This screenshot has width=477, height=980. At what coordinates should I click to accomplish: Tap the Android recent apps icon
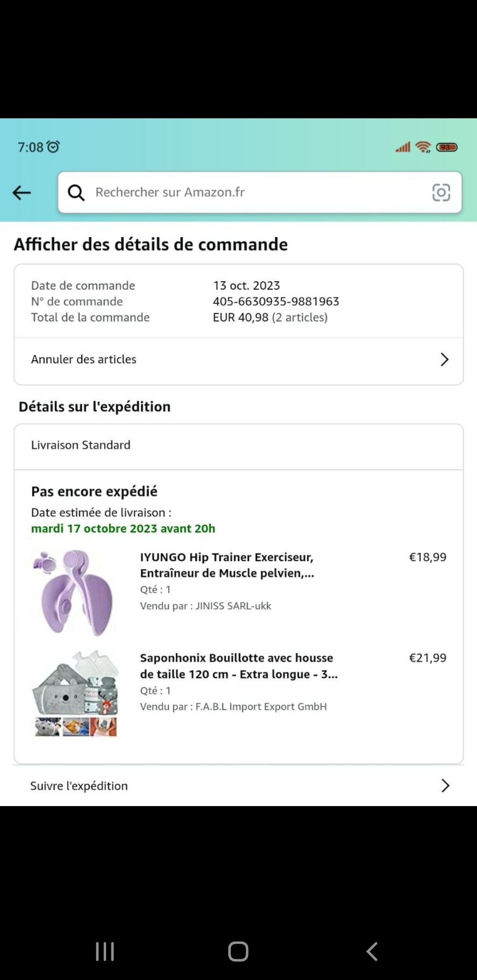tap(105, 951)
